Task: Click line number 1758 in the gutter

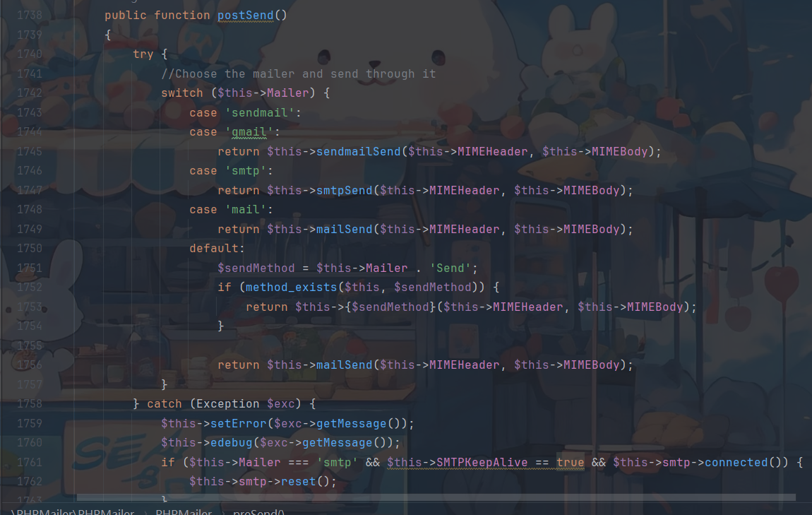Action: [x=29, y=403]
